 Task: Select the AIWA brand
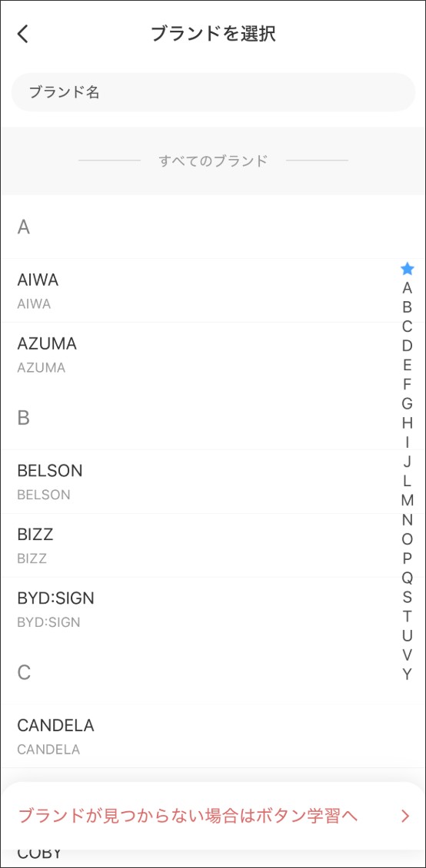(213, 290)
